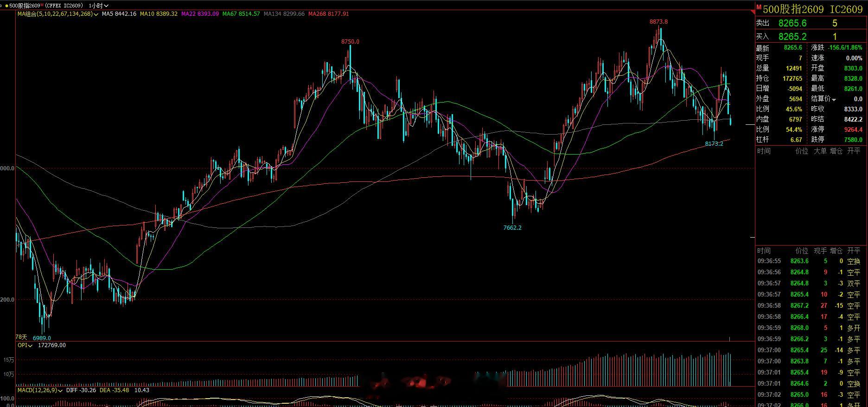Screen dimensions: 868x407
Task: Click the MA5 8442.16 legend
Action: click(119, 14)
